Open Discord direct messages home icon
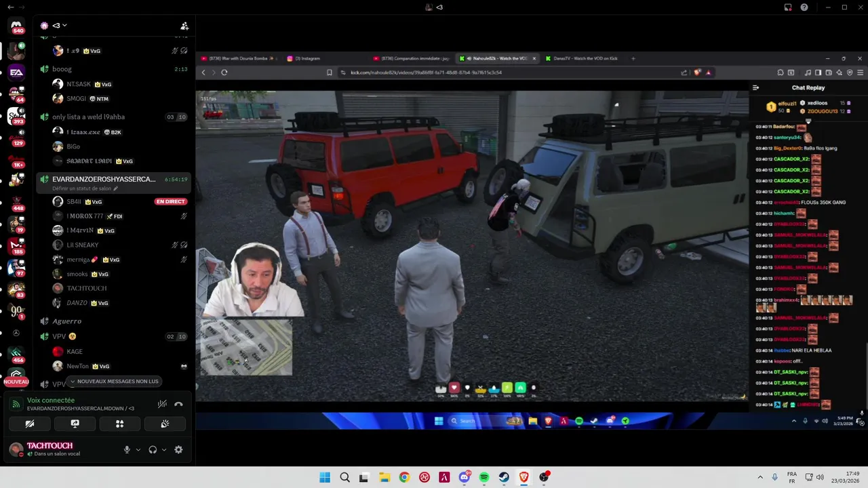The width and height of the screenshot is (868, 488). point(16,26)
